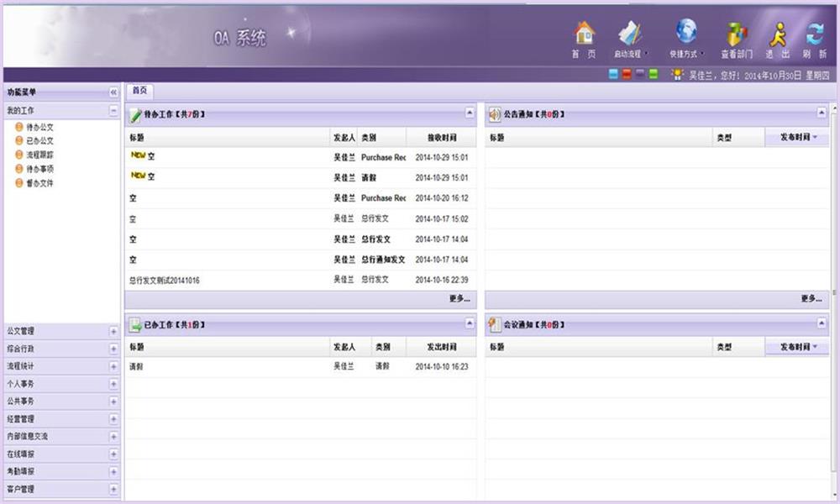Click 接收时间 column header in 待办工作
This screenshot has height=504, width=840.
coord(442,138)
